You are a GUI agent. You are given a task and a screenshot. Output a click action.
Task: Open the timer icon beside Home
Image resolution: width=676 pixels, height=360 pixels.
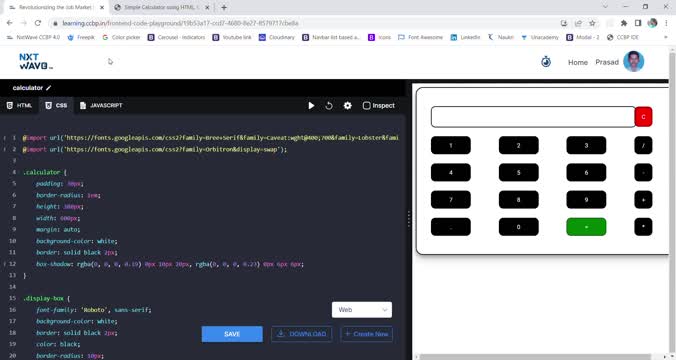tap(546, 62)
